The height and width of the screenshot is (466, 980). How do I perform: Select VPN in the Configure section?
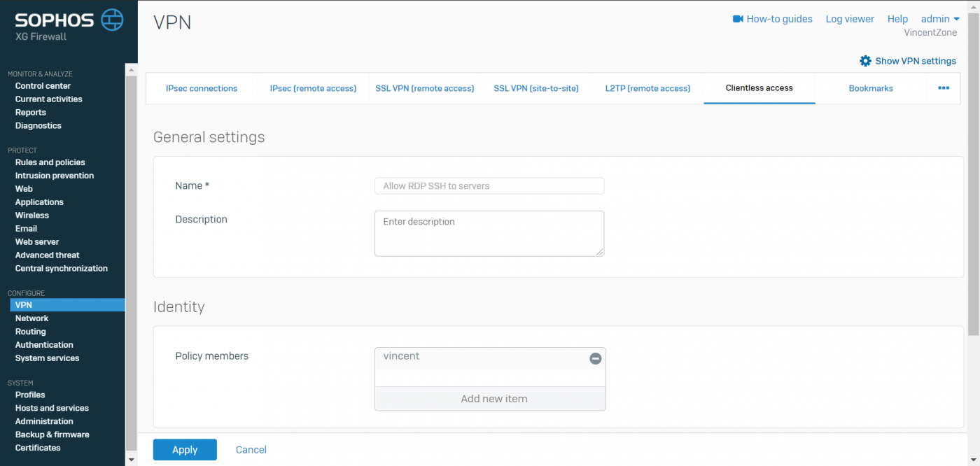[x=67, y=305]
